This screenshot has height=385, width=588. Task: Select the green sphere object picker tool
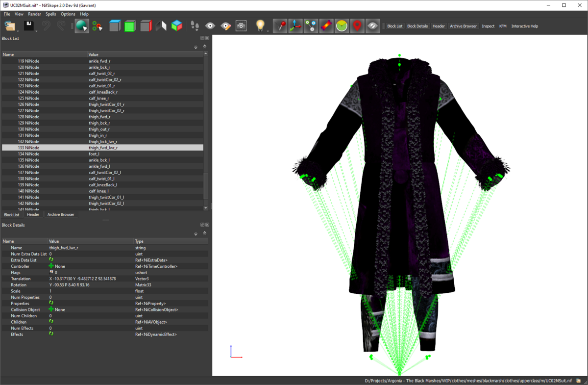click(x=81, y=26)
